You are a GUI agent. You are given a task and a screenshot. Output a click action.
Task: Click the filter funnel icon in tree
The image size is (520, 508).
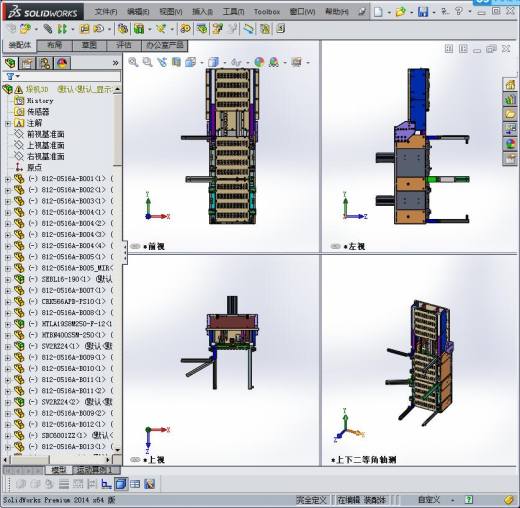pyautogui.click(x=10, y=77)
